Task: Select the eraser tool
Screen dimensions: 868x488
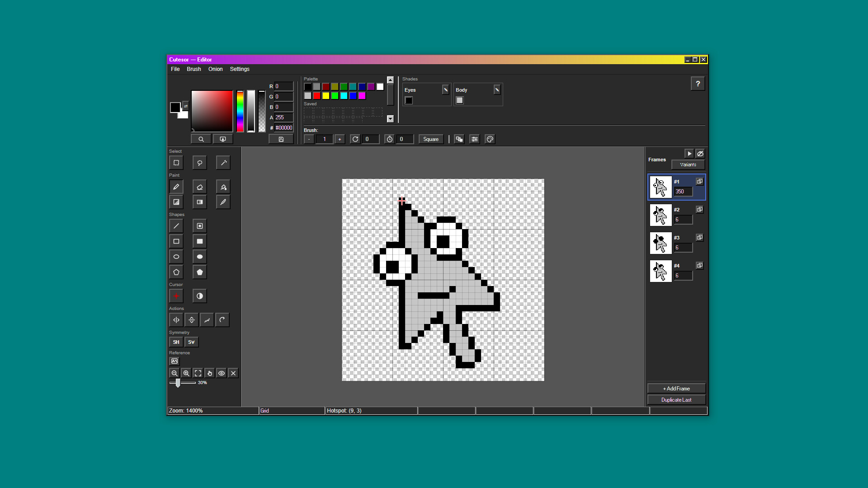Action: pyautogui.click(x=200, y=187)
